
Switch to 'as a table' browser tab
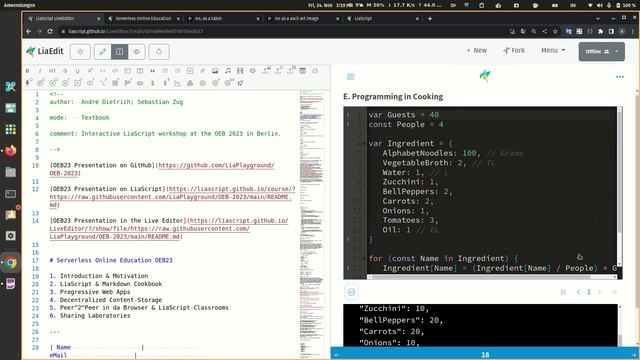[223, 19]
